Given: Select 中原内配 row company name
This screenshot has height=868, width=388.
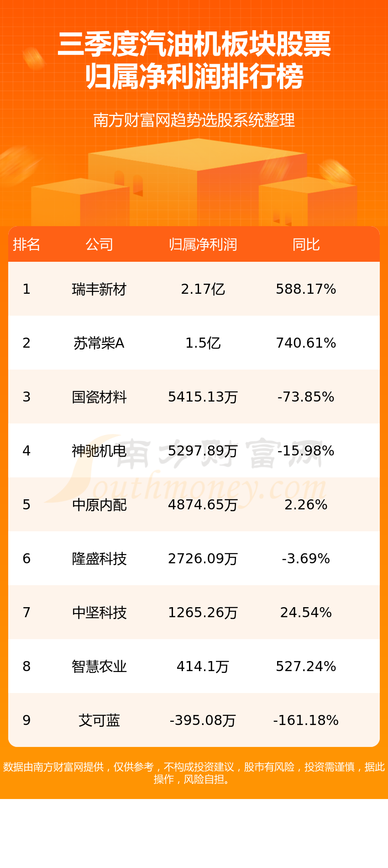Looking at the screenshot, I should click(x=99, y=505).
